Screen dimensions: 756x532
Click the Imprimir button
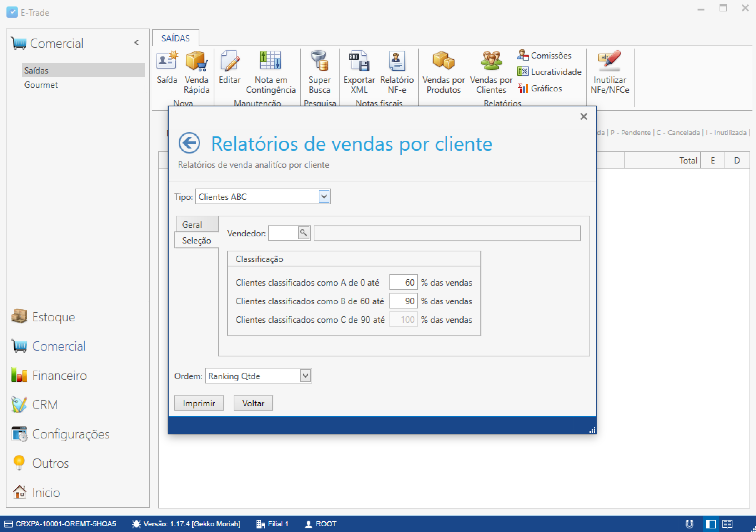pos(199,403)
